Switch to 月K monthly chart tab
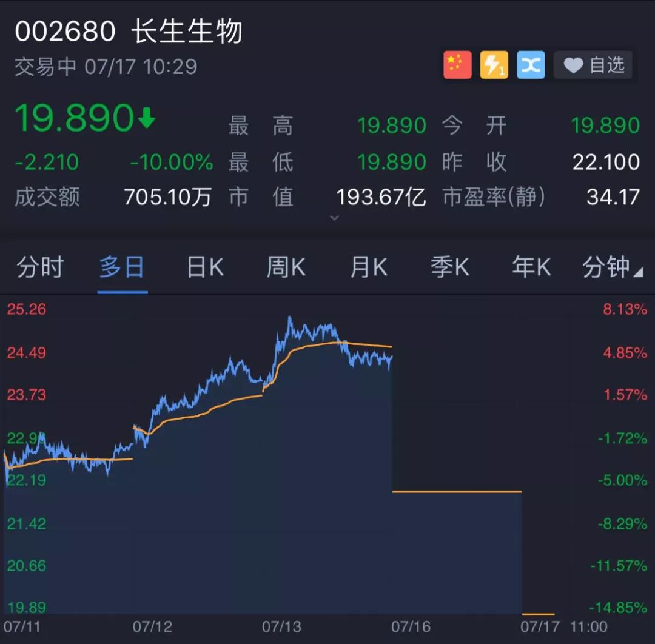Image resolution: width=655 pixels, height=644 pixels. (x=369, y=267)
